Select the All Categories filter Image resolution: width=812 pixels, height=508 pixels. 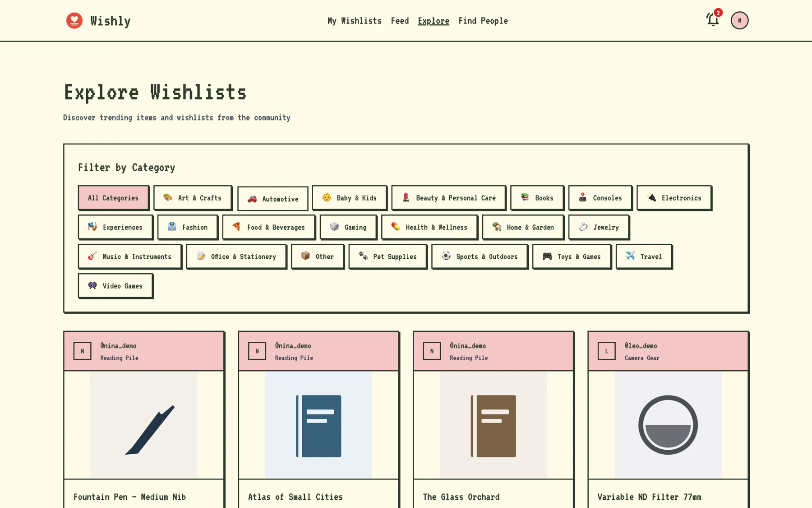click(x=113, y=198)
